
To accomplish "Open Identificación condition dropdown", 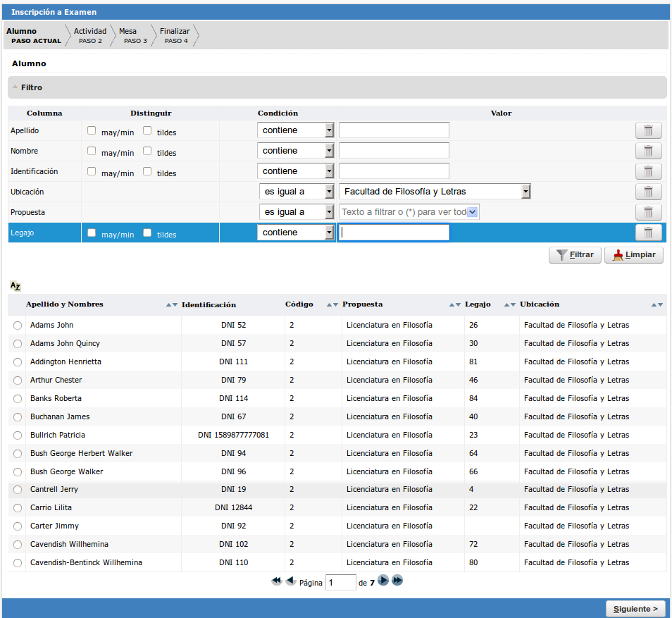I will pyautogui.click(x=295, y=171).
